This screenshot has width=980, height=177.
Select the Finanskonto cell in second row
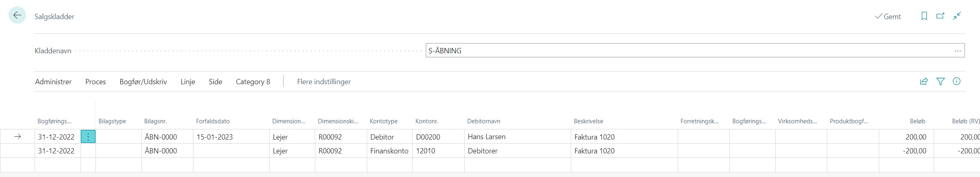click(x=389, y=151)
